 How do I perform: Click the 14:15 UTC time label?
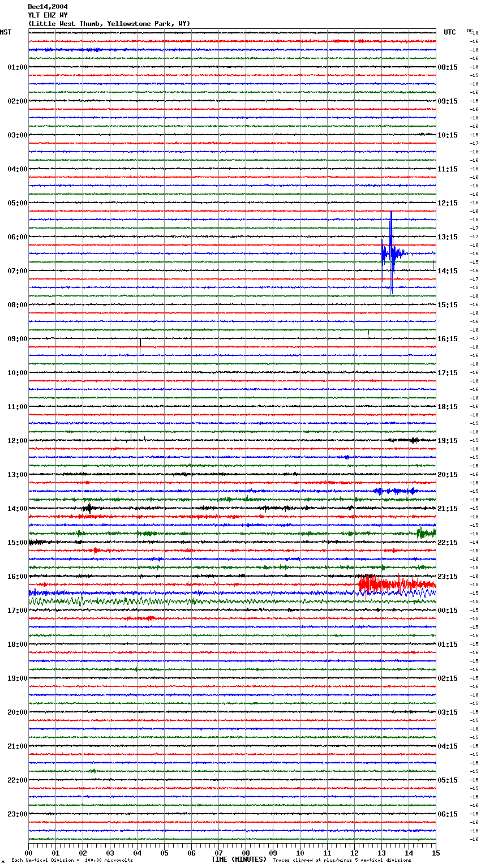pos(448,271)
